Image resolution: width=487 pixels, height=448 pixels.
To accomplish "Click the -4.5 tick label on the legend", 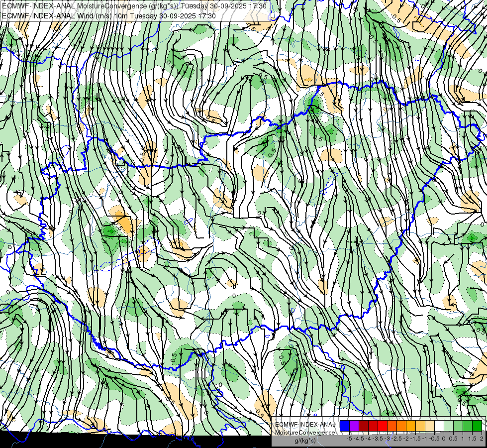I will coord(359,439).
